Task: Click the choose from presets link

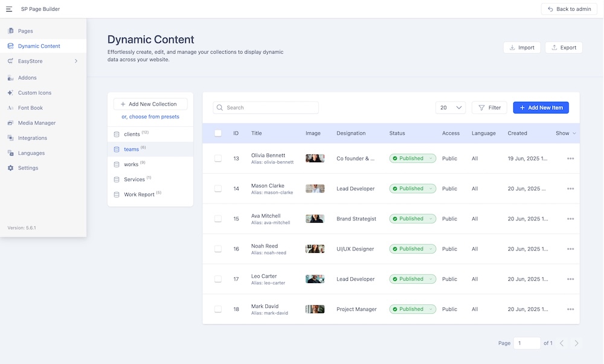Action: tap(150, 117)
